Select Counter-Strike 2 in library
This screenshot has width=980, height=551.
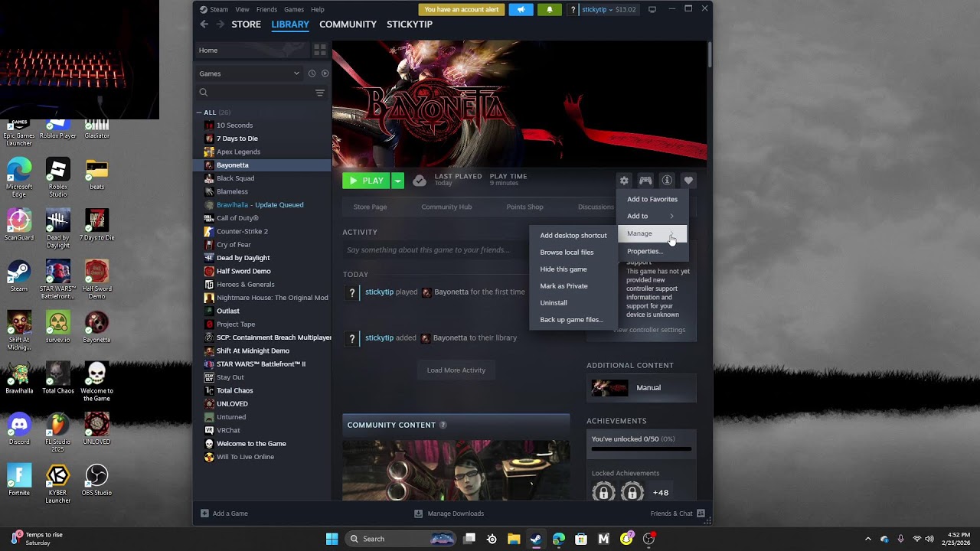(263, 231)
